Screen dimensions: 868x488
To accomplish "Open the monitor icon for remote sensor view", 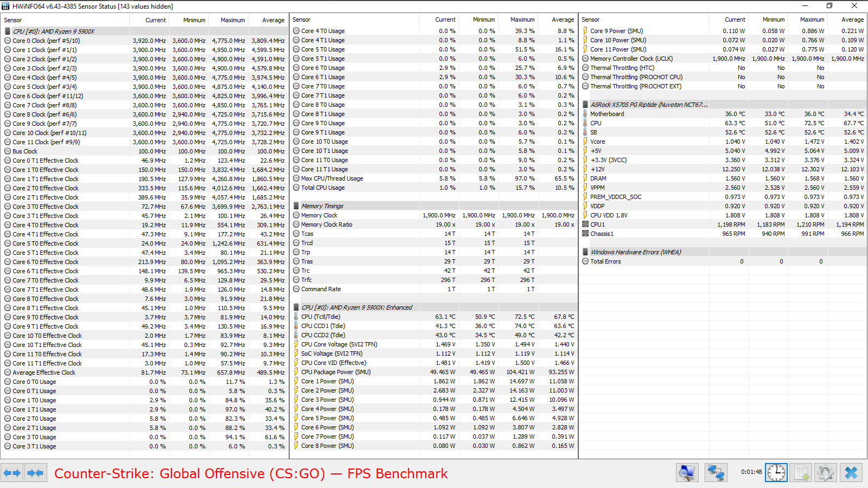I will point(687,473).
